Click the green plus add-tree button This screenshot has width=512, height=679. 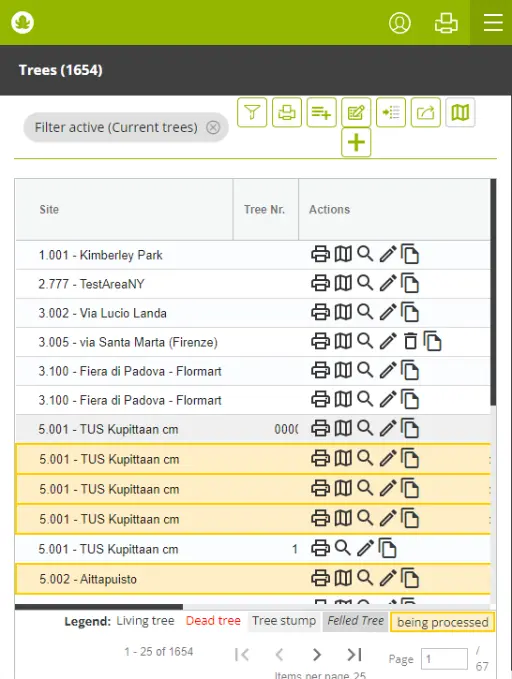click(356, 142)
